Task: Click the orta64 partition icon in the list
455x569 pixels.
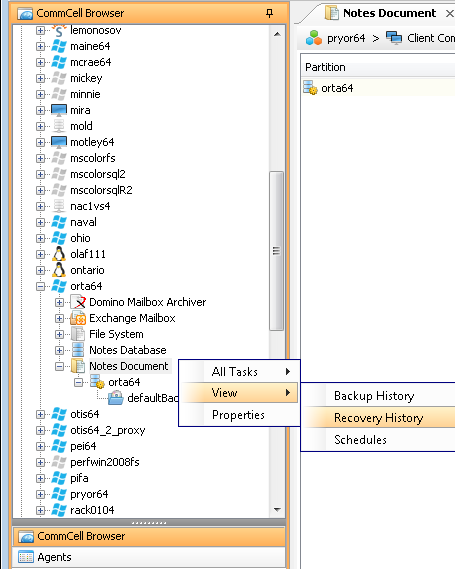Action: 311,88
